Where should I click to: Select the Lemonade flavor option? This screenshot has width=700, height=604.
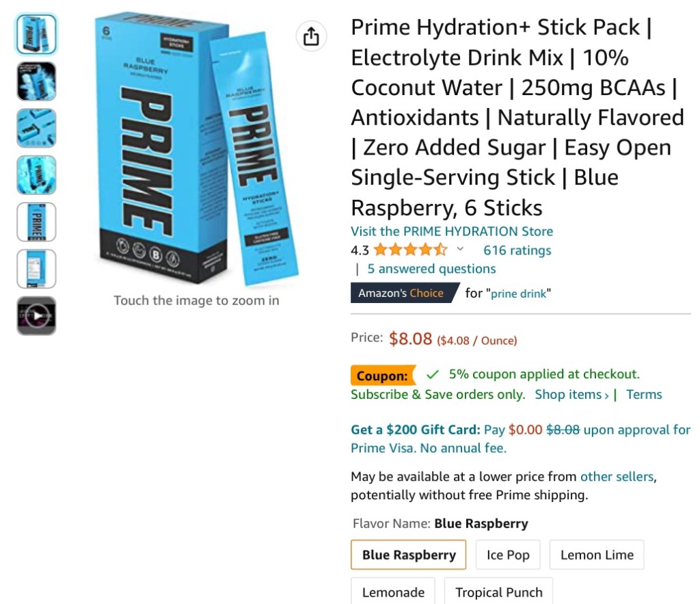393,592
